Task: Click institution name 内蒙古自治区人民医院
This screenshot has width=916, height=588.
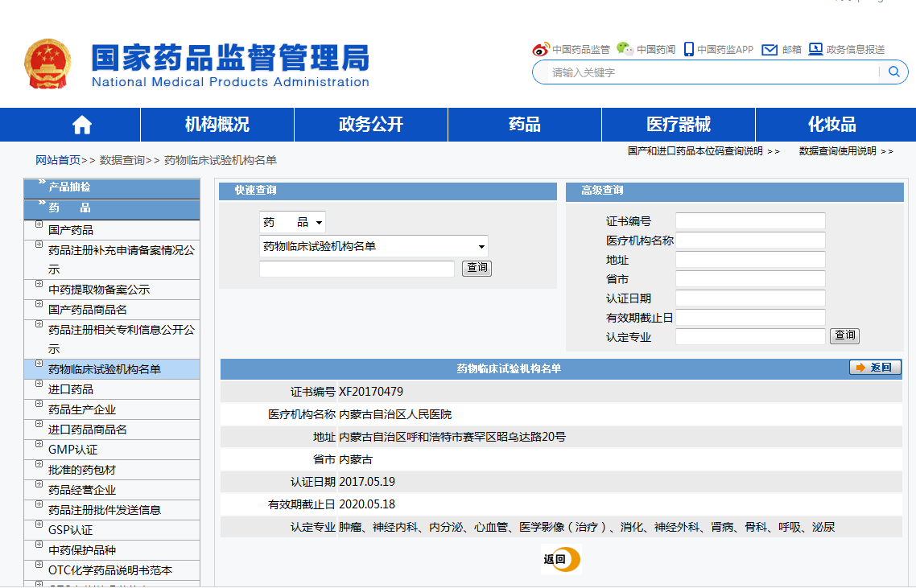Action: (395, 414)
